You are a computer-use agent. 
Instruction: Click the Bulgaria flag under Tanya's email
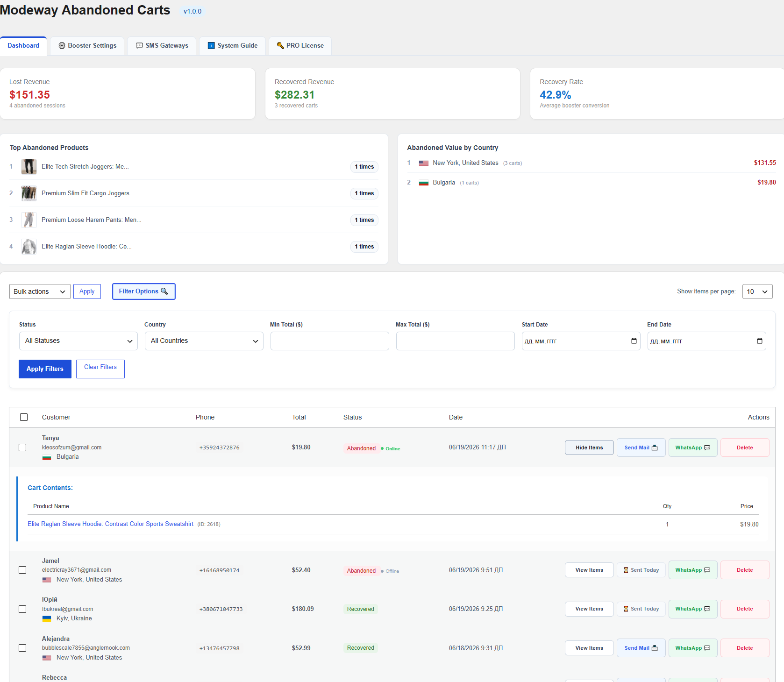click(47, 457)
